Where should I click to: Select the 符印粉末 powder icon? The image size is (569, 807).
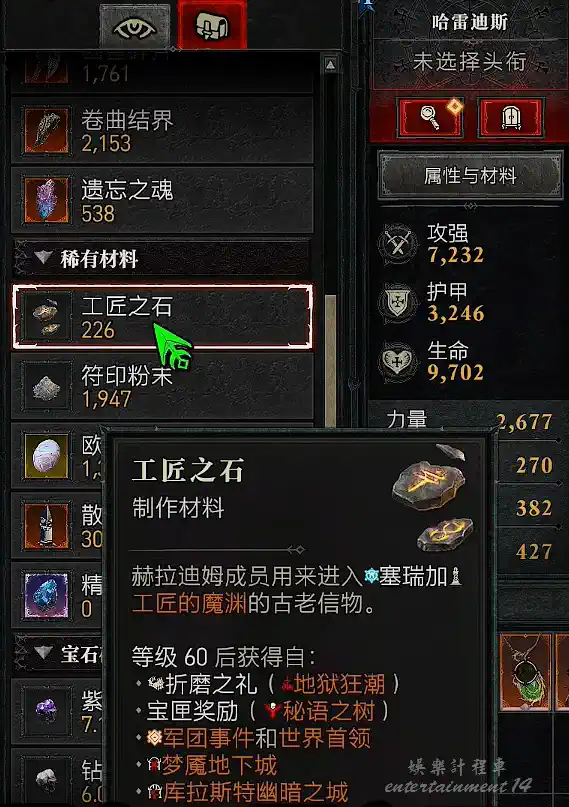(46, 387)
